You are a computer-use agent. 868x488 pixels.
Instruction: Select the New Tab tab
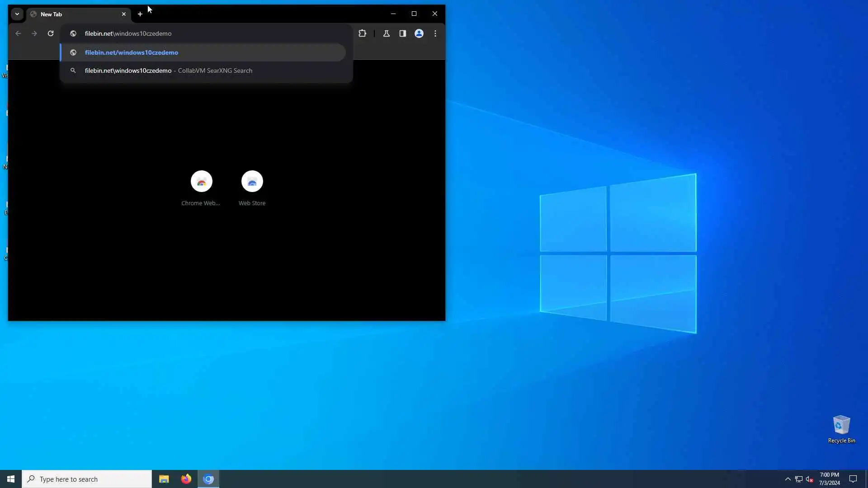(72, 14)
